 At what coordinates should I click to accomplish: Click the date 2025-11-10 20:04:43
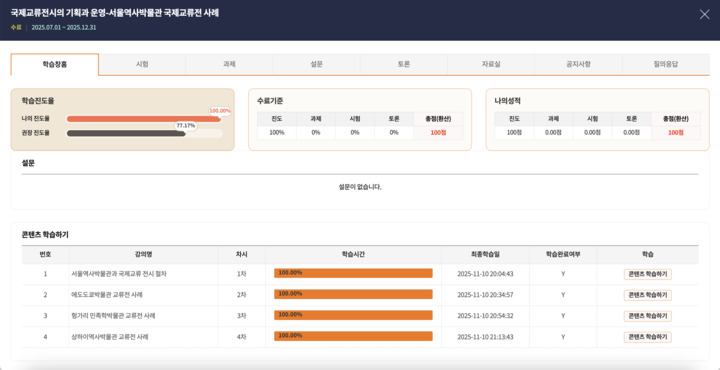click(x=485, y=274)
